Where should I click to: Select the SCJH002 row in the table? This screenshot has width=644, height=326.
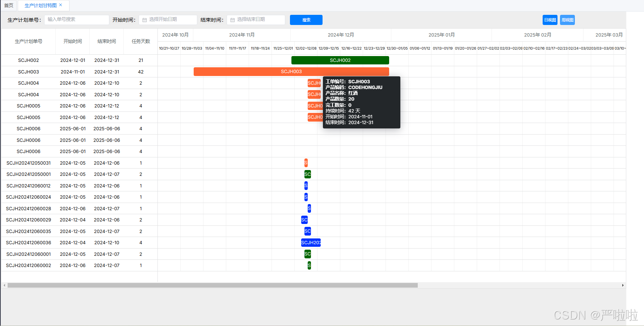[x=79, y=60]
